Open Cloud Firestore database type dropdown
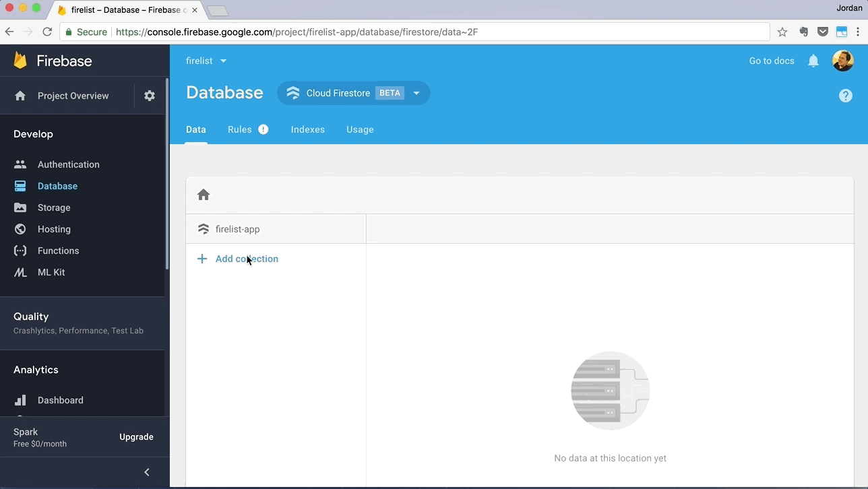The width and height of the screenshot is (868, 489). coord(416,93)
